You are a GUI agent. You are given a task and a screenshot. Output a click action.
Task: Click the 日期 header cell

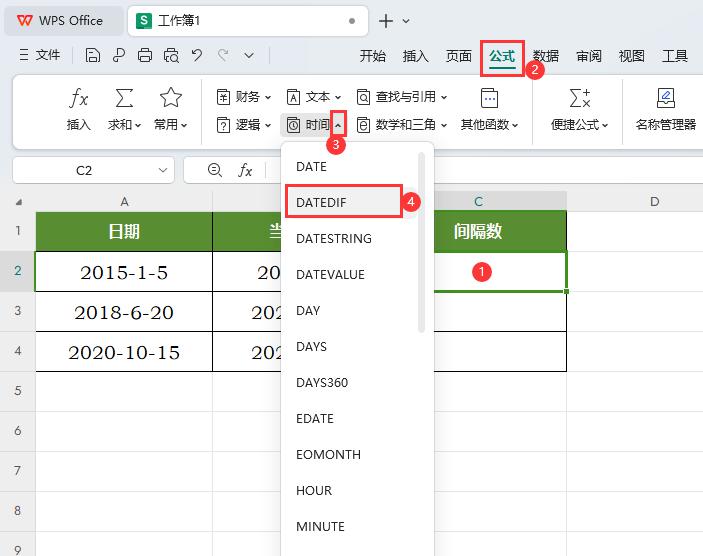click(124, 232)
